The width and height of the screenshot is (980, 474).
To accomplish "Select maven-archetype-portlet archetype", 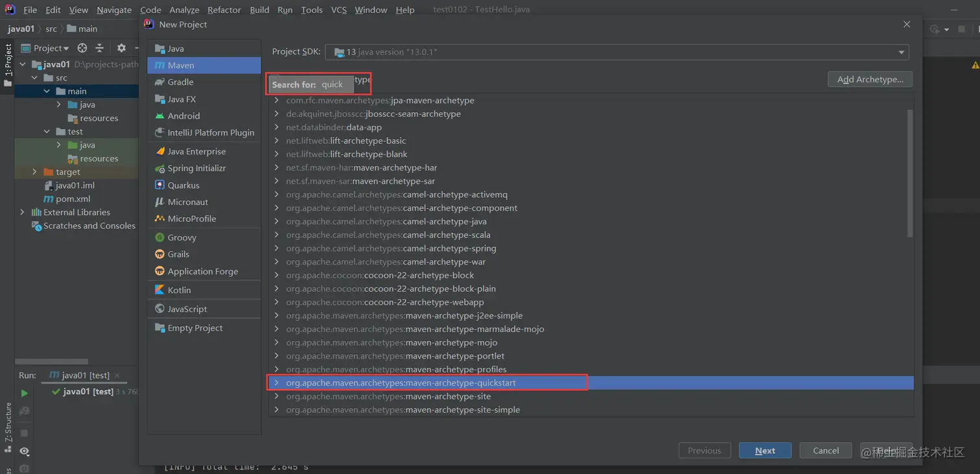I will [395, 356].
